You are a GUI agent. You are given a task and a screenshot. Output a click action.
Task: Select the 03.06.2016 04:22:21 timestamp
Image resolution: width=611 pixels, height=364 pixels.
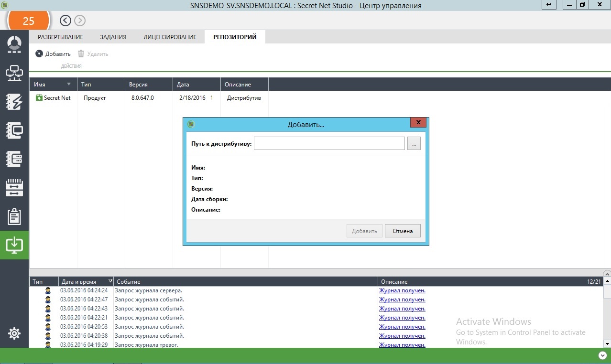84,318
